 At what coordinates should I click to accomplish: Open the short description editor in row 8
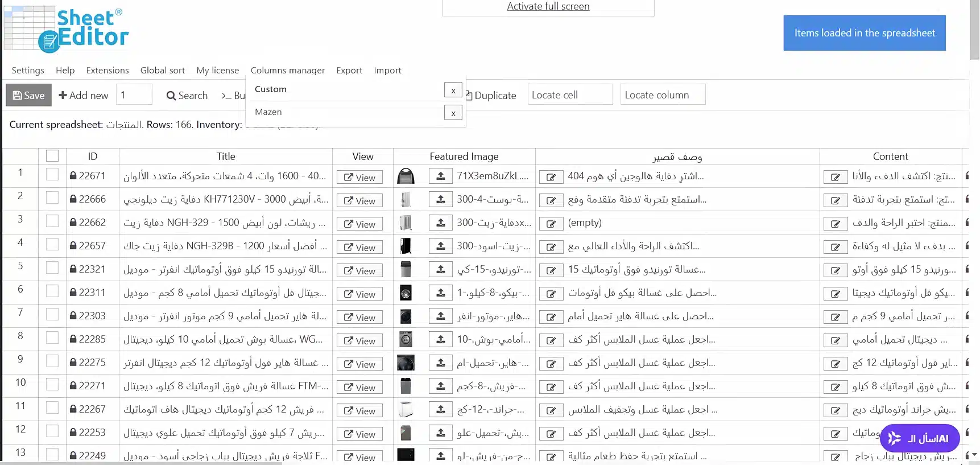click(x=551, y=340)
